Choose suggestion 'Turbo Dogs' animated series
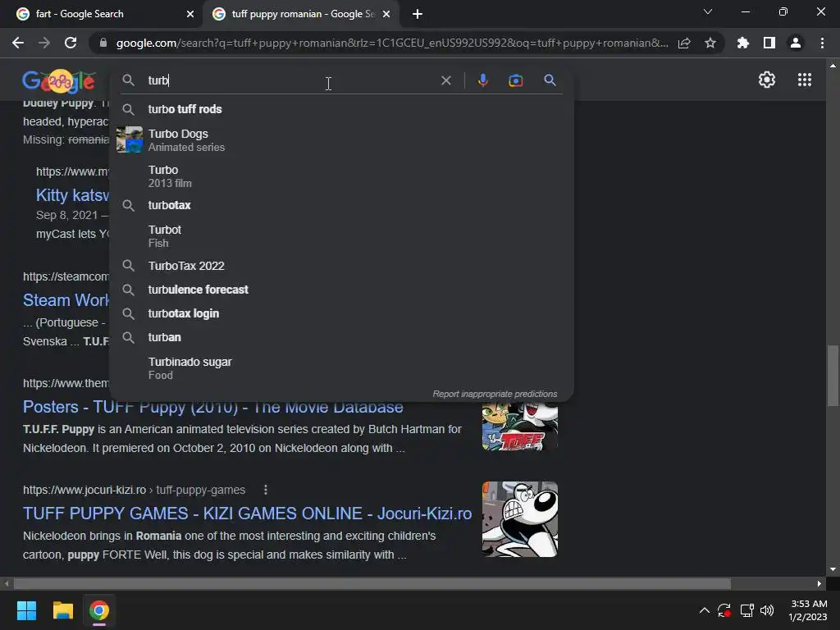The image size is (840, 630). click(341, 139)
